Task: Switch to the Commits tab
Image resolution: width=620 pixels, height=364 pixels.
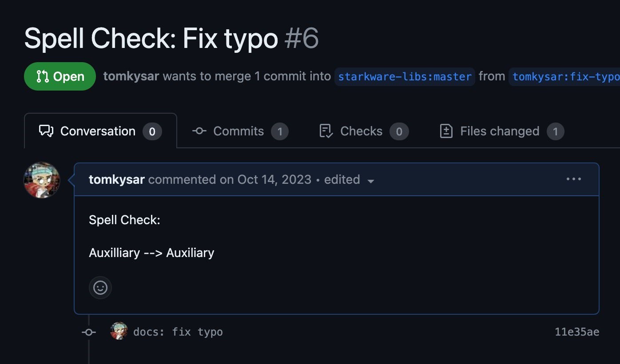Action: coord(240,131)
